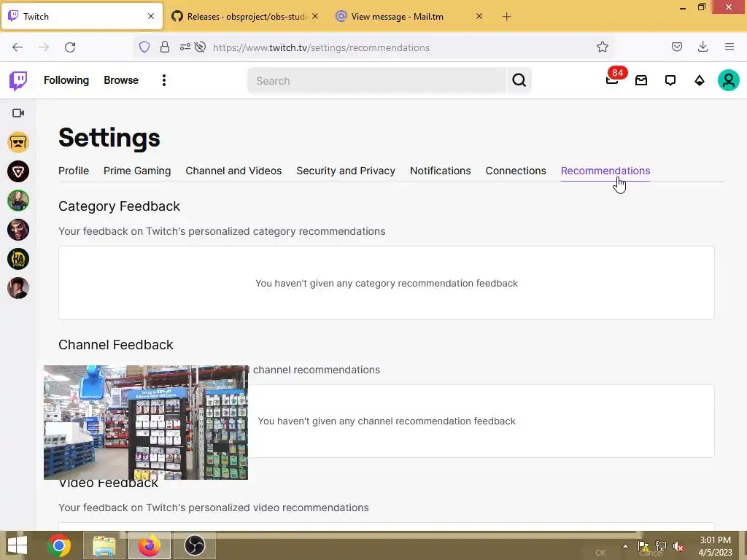Click the Action Center flag tray icon
747x560 pixels.
[x=643, y=546]
